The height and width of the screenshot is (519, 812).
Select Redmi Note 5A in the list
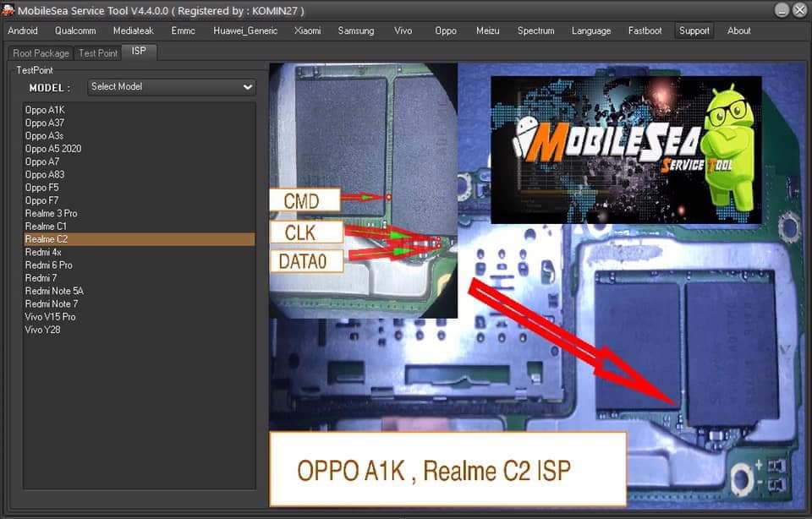139,291
